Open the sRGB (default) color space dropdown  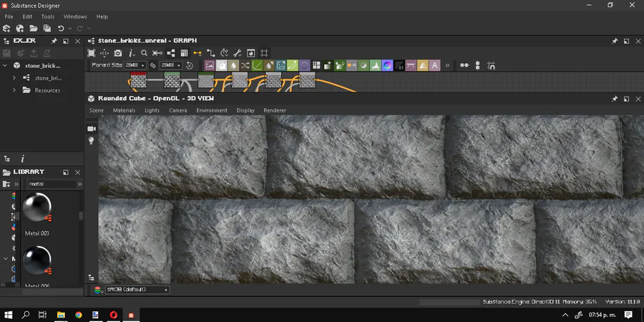pos(137,290)
